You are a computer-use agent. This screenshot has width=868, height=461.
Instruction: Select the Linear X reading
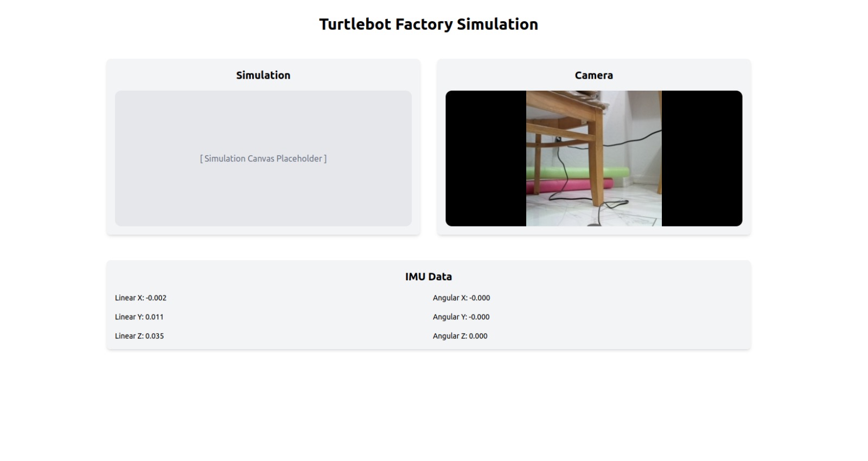pos(141,298)
